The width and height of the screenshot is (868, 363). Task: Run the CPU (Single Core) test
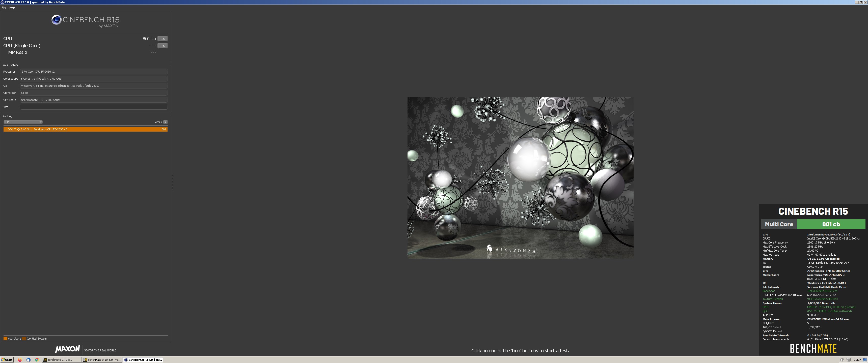click(x=162, y=46)
